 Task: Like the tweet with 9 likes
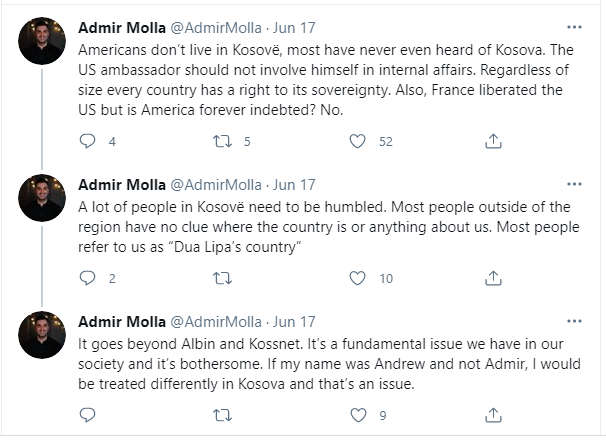(357, 414)
